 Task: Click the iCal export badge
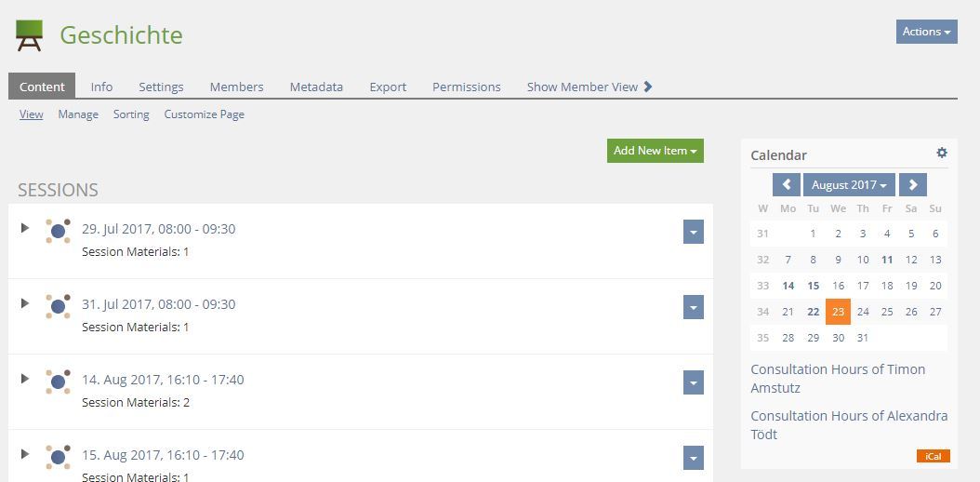coord(933,456)
